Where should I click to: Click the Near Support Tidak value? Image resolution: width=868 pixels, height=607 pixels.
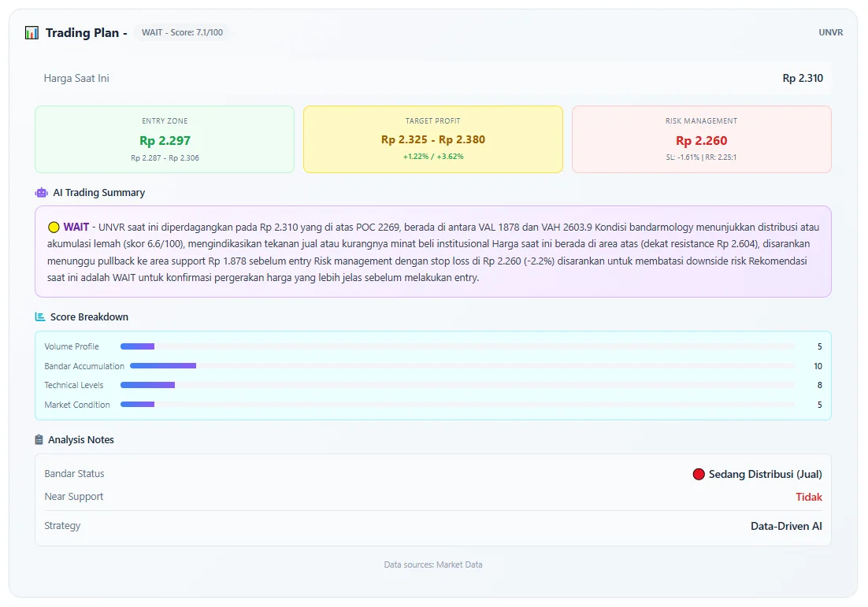click(x=808, y=497)
